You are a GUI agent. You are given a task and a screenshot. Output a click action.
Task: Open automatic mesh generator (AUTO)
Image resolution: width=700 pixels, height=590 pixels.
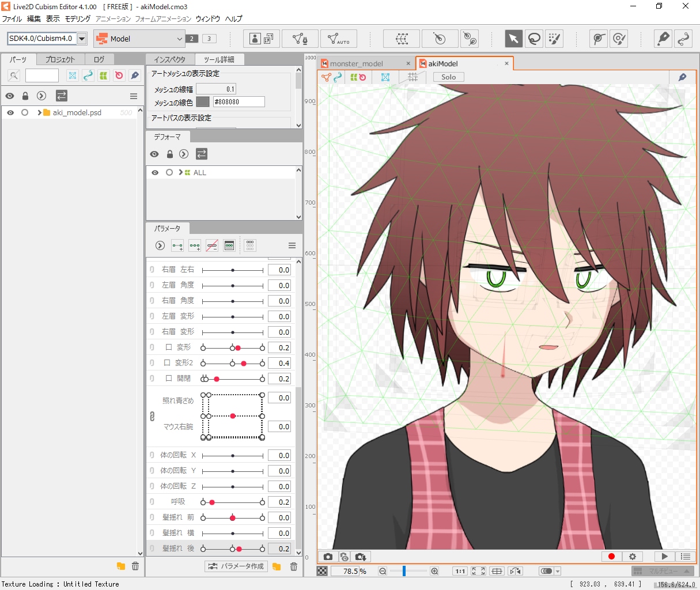[x=339, y=39]
